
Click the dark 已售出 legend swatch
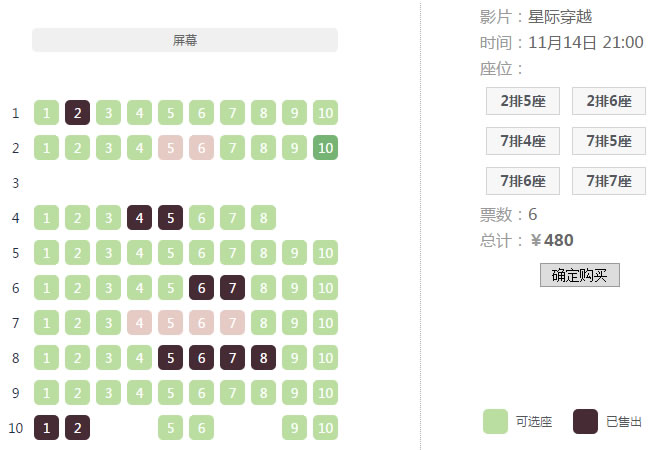[x=585, y=421]
